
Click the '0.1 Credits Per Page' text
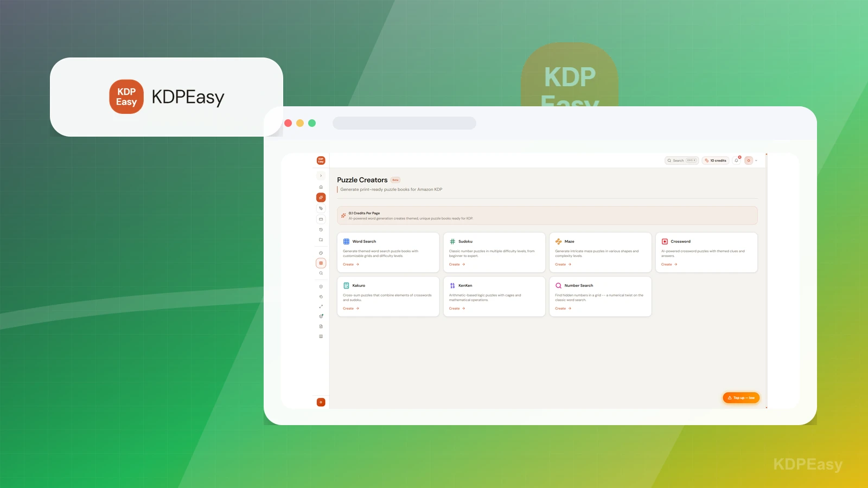pyautogui.click(x=364, y=213)
